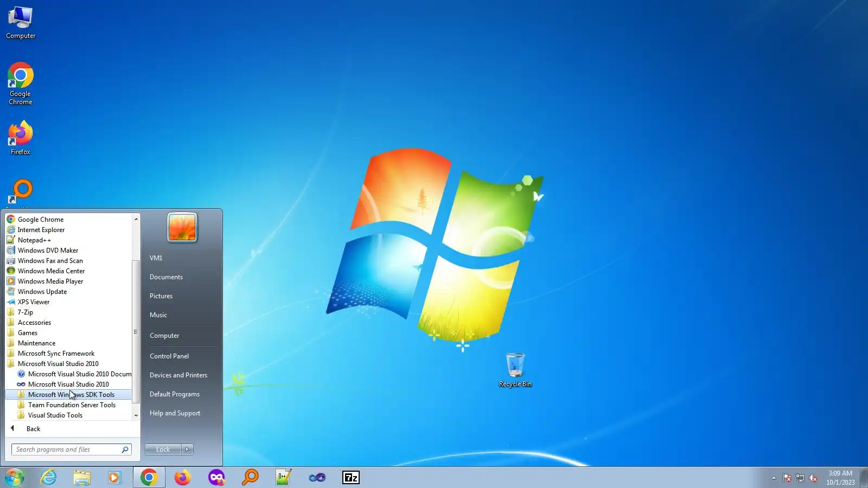Open the shutdown options arrow beside Lock
The image size is (868, 488).
187,450
